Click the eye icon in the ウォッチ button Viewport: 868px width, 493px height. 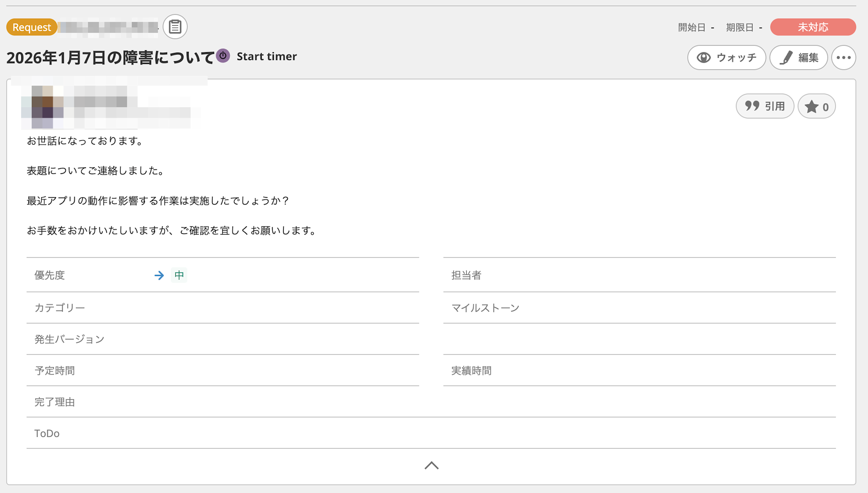[x=704, y=57]
